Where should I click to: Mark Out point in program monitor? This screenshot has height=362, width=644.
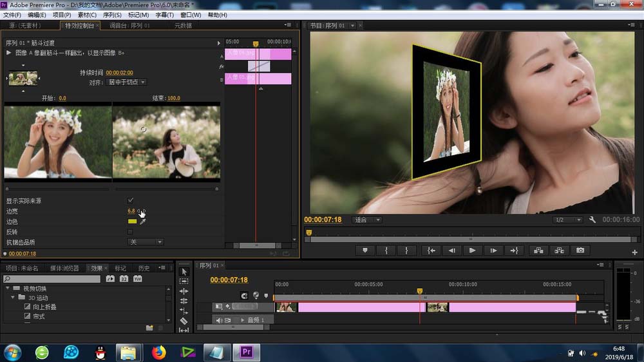coord(406,250)
